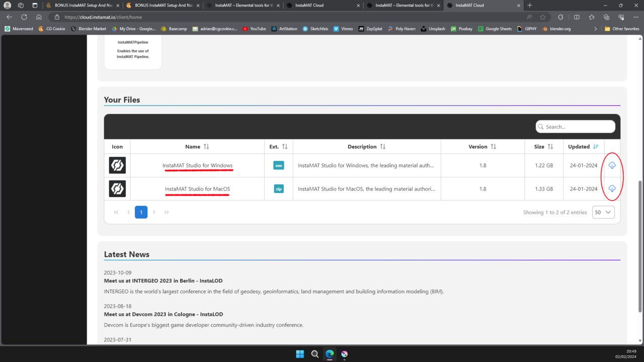Image resolution: width=644 pixels, height=362 pixels.
Task: Click the InstaMAT icon in Windows row
Action: pos(117,165)
